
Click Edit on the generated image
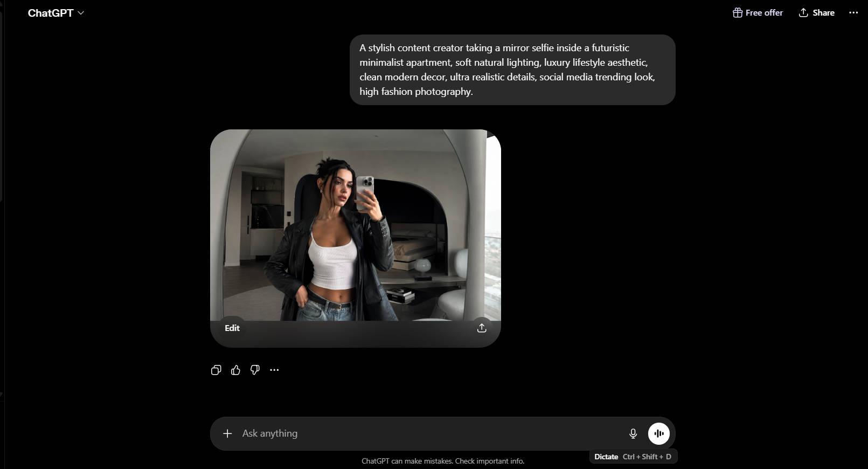coord(232,328)
